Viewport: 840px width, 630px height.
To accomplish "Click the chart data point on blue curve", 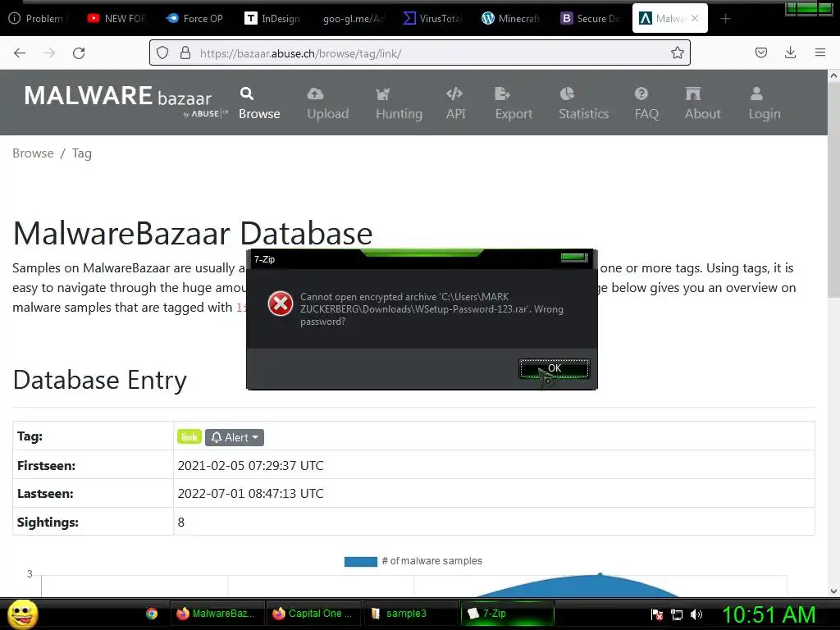I will coord(600,574).
